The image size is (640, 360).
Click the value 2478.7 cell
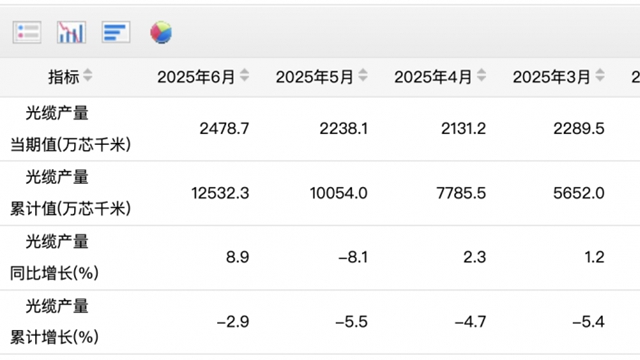point(224,129)
